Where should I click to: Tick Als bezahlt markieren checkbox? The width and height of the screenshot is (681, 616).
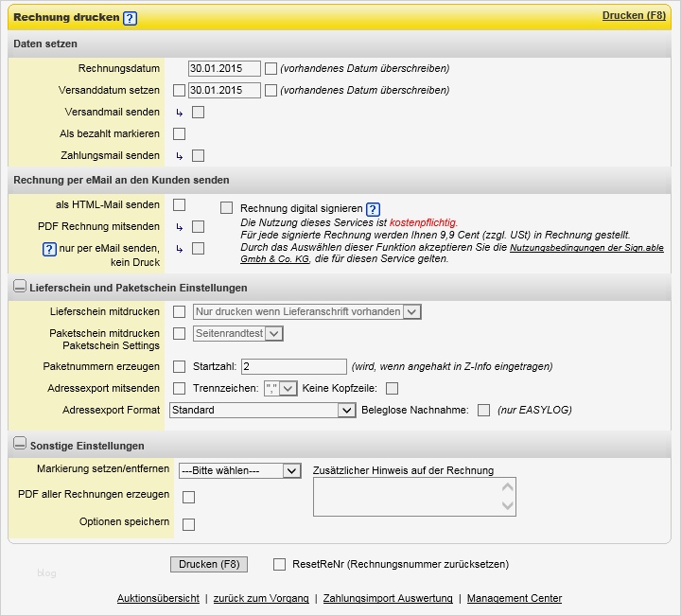(x=179, y=133)
